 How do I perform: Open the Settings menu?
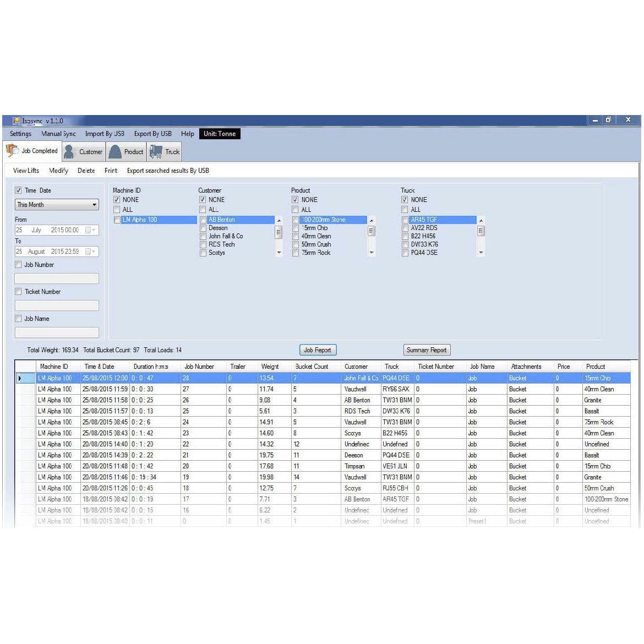click(20, 134)
